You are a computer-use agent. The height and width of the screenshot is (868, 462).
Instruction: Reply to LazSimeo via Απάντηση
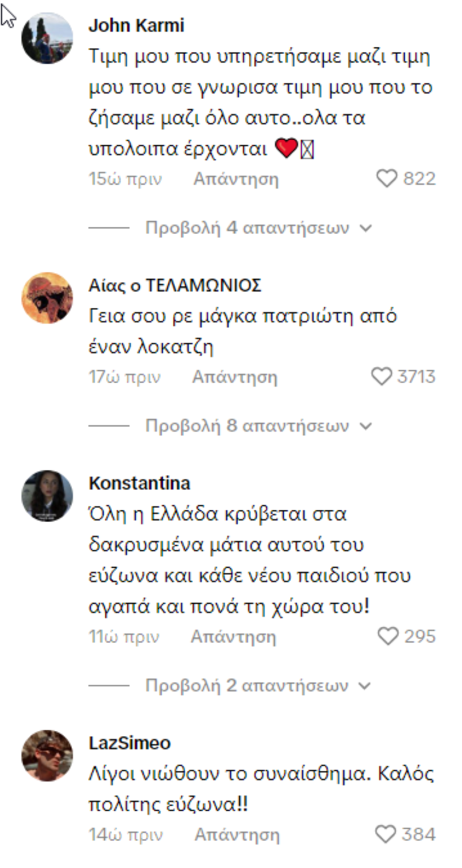click(x=237, y=835)
